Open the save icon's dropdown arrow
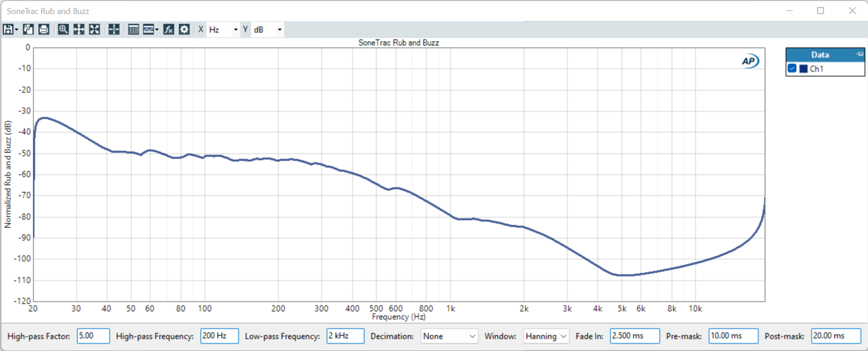The image size is (868, 351). pyautogui.click(x=17, y=30)
